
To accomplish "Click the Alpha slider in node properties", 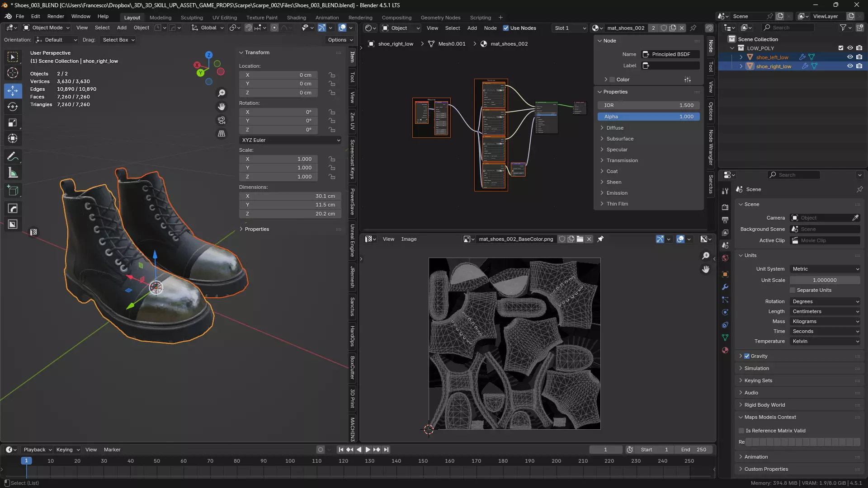I will pyautogui.click(x=648, y=117).
